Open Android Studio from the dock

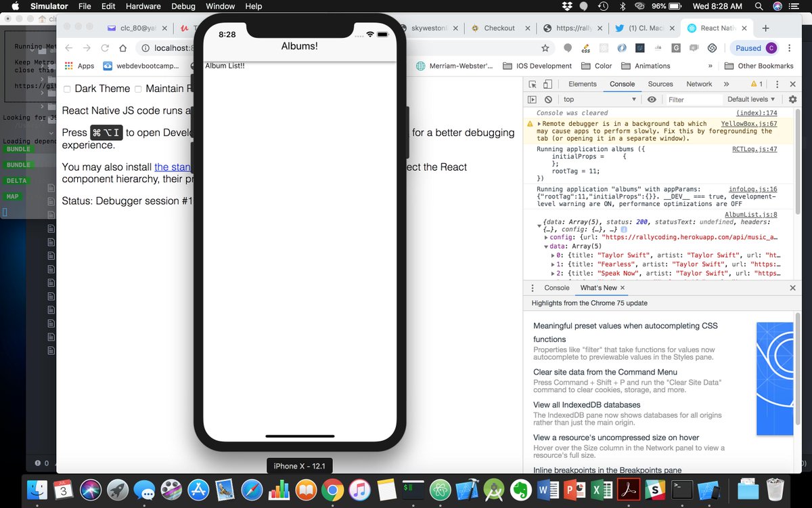495,489
